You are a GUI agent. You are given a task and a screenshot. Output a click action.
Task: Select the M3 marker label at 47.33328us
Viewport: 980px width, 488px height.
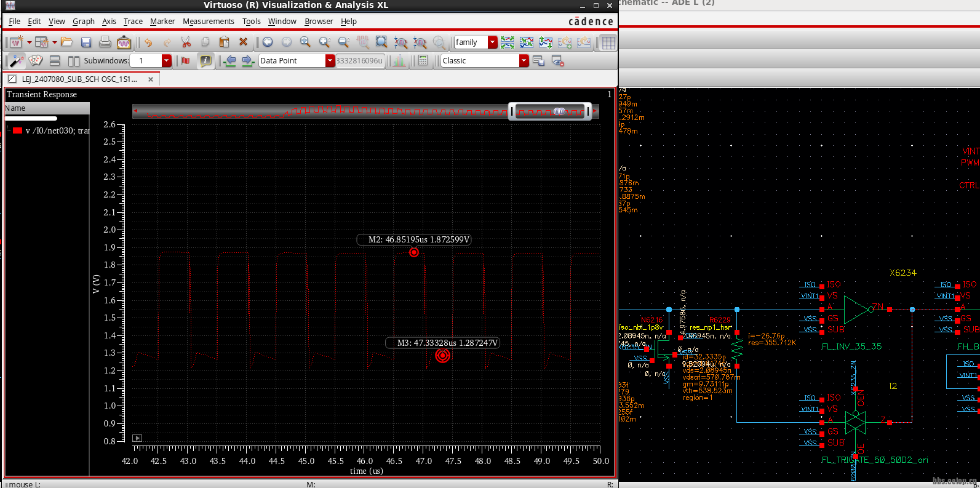tap(443, 343)
